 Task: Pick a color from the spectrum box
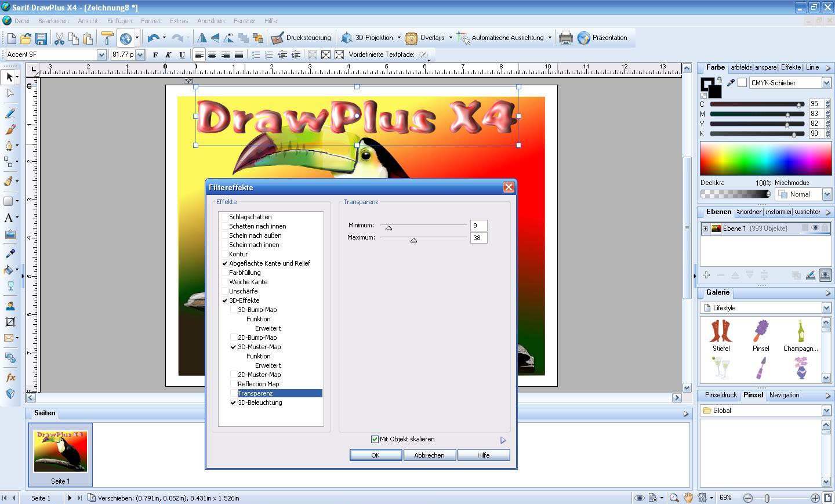[765, 158]
